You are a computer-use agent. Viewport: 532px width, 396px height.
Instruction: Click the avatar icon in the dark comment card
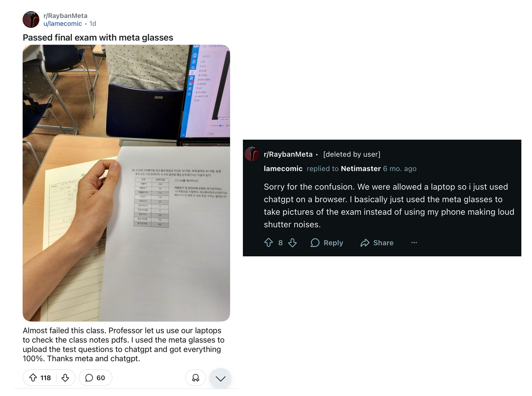coord(252,154)
